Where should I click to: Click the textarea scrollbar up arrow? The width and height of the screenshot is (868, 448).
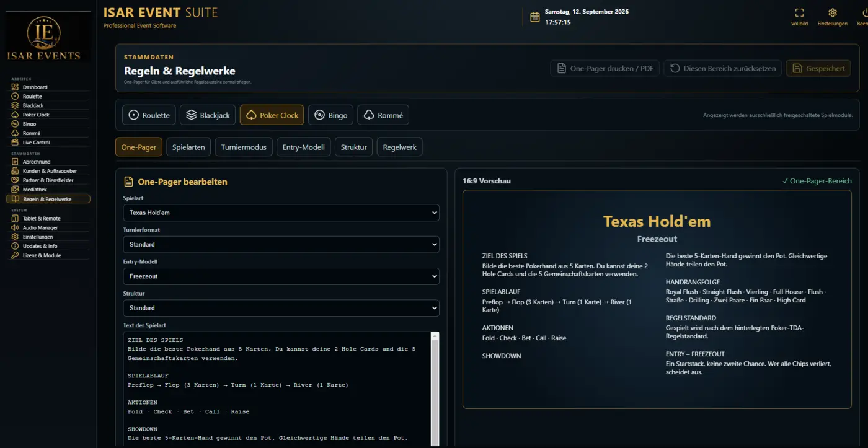[x=435, y=336]
